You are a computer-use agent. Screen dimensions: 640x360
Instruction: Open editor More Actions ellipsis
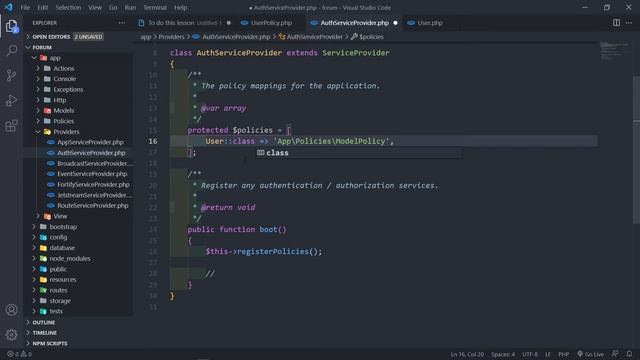629,23
